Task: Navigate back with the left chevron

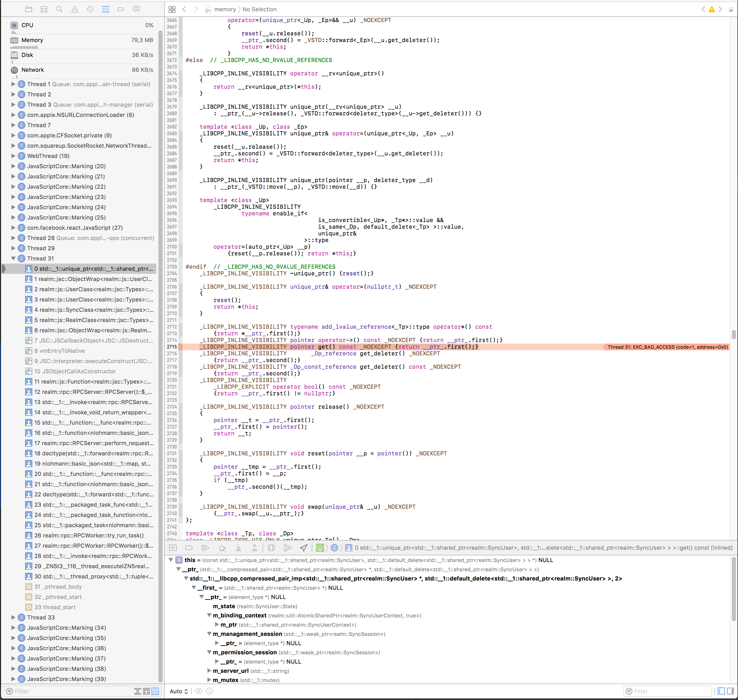Action: tap(185, 9)
